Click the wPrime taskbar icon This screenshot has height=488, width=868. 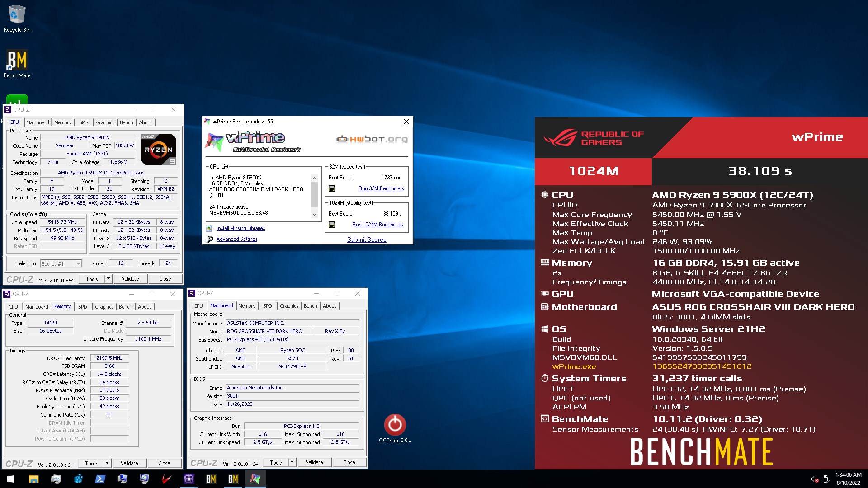pyautogui.click(x=255, y=479)
